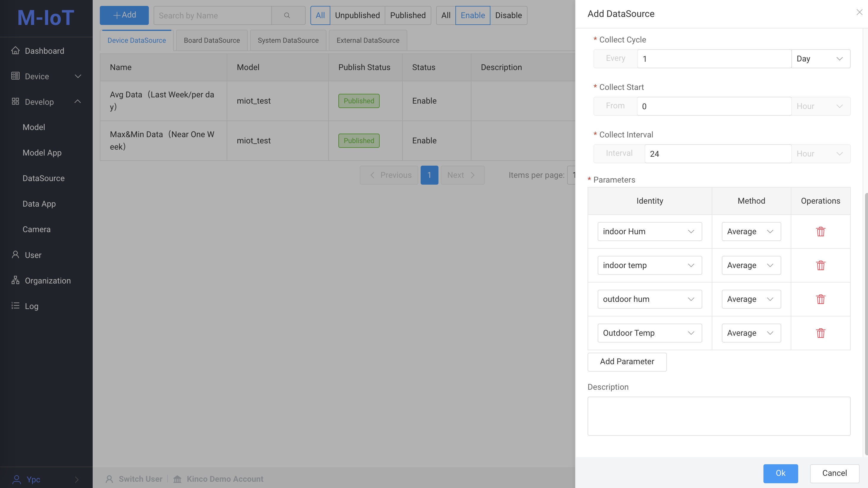Image resolution: width=868 pixels, height=488 pixels.
Task: Click Published badge on Max&Min Data row
Action: tap(359, 140)
